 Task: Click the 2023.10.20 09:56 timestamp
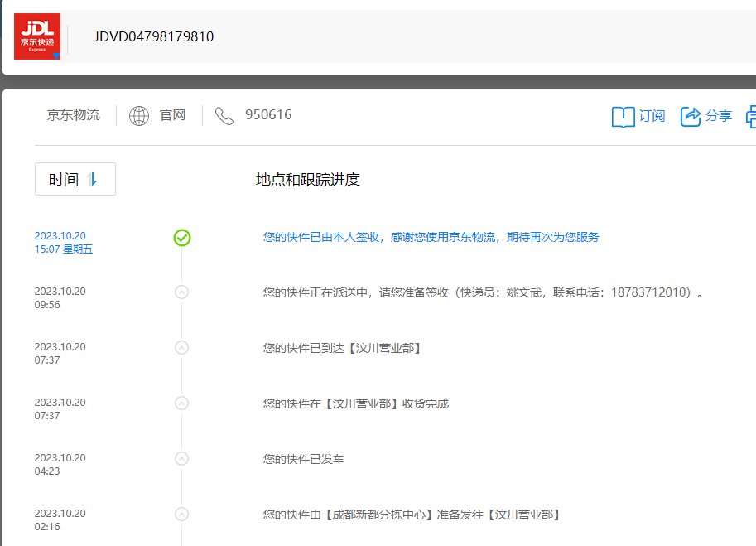(60, 298)
